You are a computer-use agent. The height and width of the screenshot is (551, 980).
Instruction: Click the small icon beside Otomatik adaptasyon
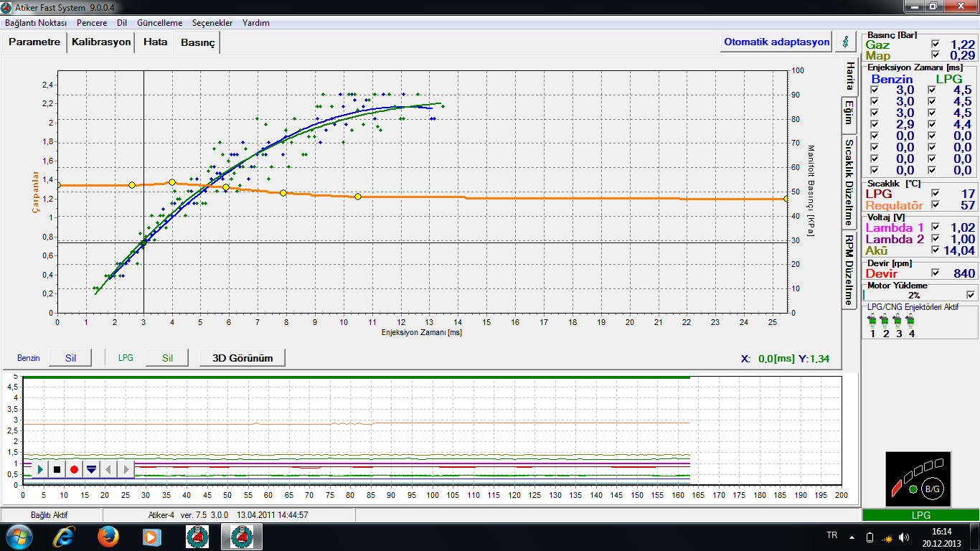[x=846, y=42]
